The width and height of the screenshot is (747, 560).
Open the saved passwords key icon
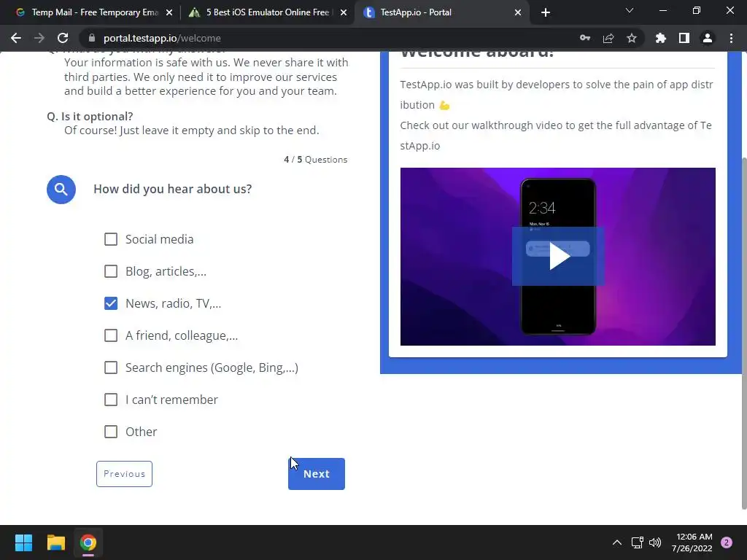(585, 38)
